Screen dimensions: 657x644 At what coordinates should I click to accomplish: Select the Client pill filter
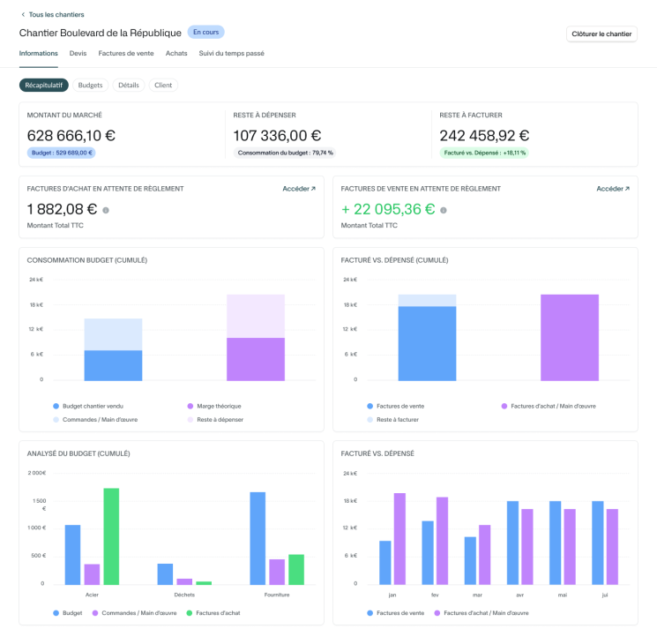[x=163, y=86]
